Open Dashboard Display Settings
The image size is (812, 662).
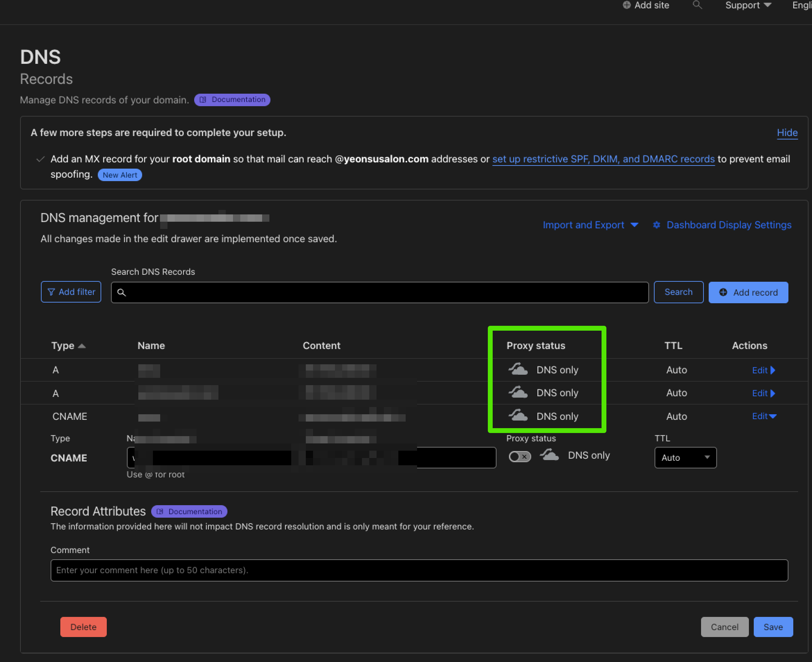pos(729,224)
